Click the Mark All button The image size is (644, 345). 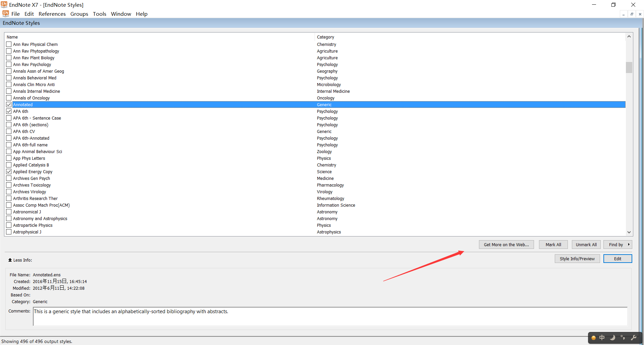[x=553, y=245]
